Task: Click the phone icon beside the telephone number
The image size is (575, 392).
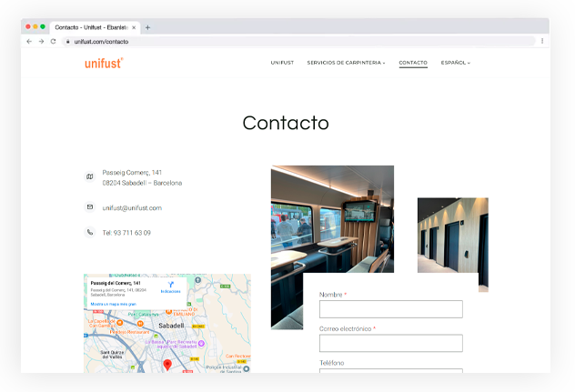Action: click(90, 232)
